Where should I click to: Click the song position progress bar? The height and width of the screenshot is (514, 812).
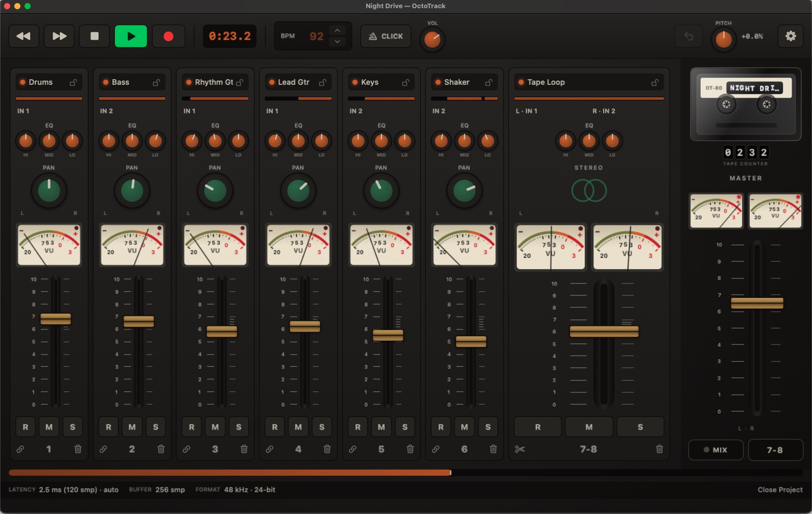405,473
